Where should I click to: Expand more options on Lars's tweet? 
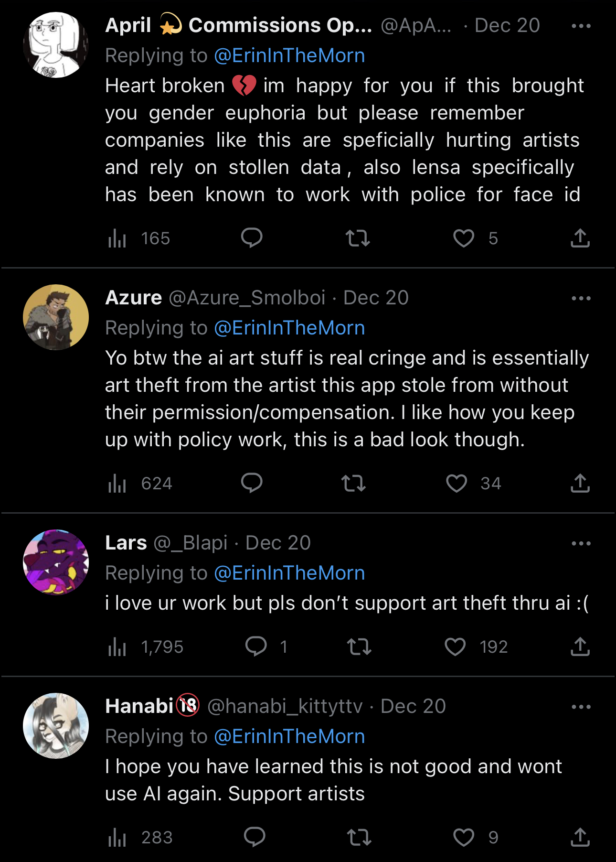[581, 543]
